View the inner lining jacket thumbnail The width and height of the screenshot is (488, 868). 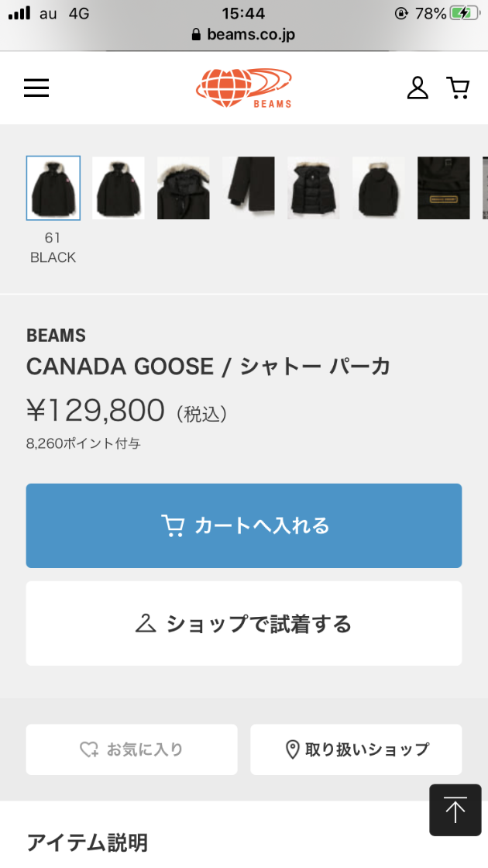coord(314,188)
